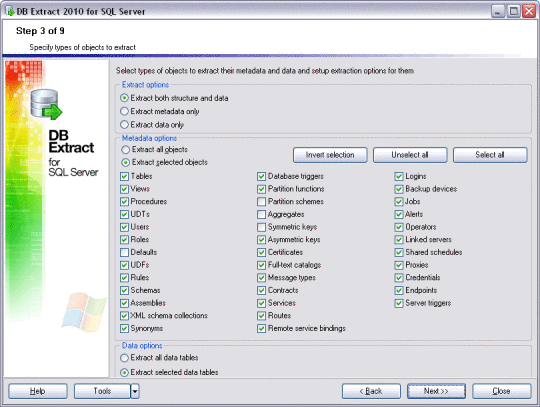Uncheck the Alerts checkbox
Screen dimensions: 540x407
pyautogui.click(x=399, y=215)
